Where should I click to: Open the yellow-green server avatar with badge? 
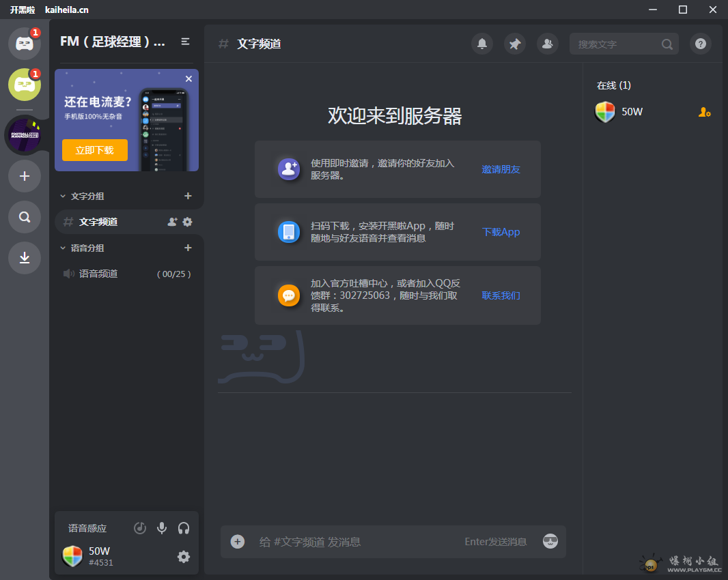pyautogui.click(x=25, y=85)
